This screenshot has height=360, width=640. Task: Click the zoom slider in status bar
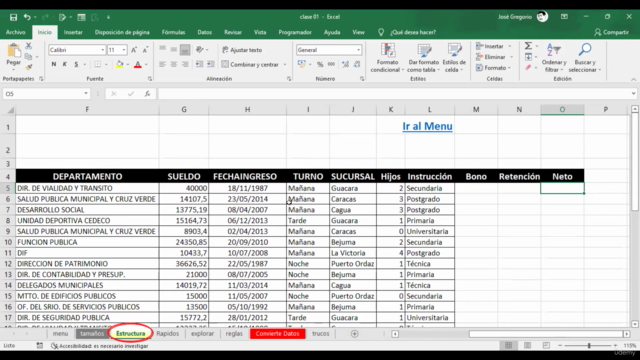[x=589, y=346]
